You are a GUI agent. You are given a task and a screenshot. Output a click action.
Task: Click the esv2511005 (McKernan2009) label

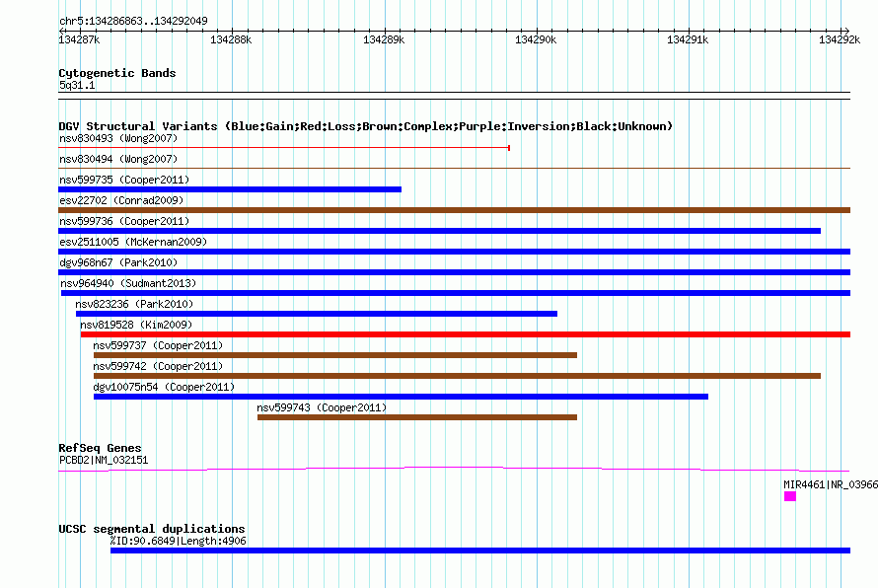click(x=133, y=242)
